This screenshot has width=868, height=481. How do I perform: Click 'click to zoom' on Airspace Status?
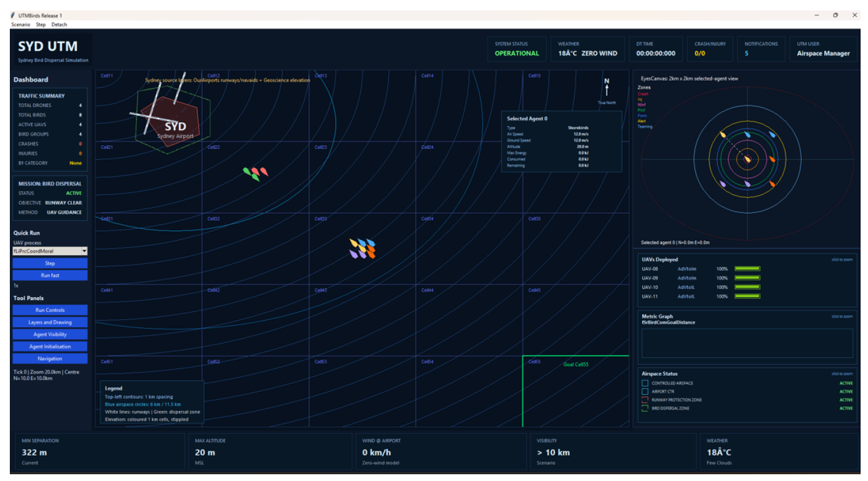point(842,373)
